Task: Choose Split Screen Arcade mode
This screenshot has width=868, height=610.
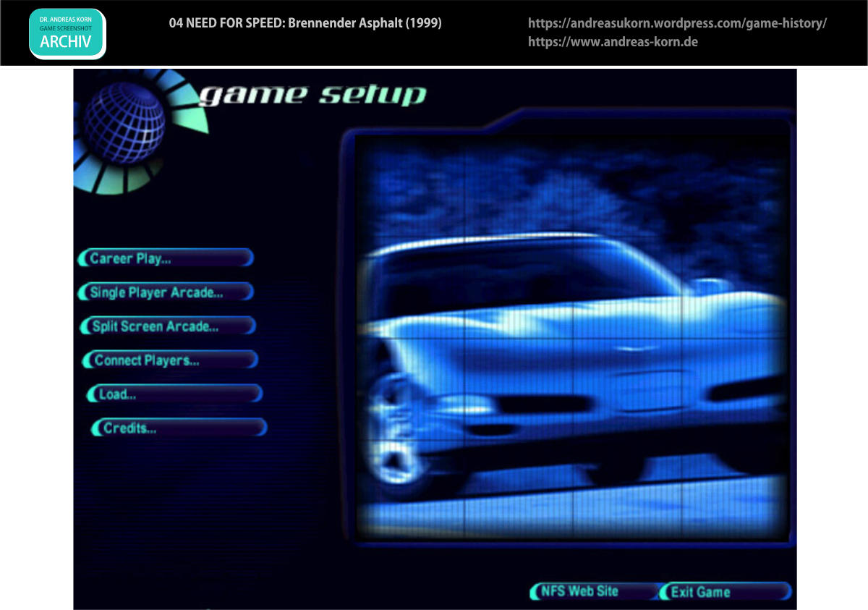Action: click(x=168, y=326)
